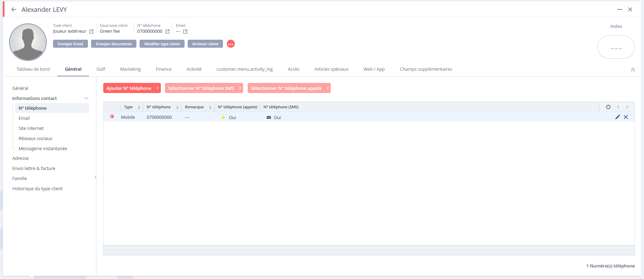Select Général in the sidebar
The height and width of the screenshot is (279, 644).
[x=20, y=88]
